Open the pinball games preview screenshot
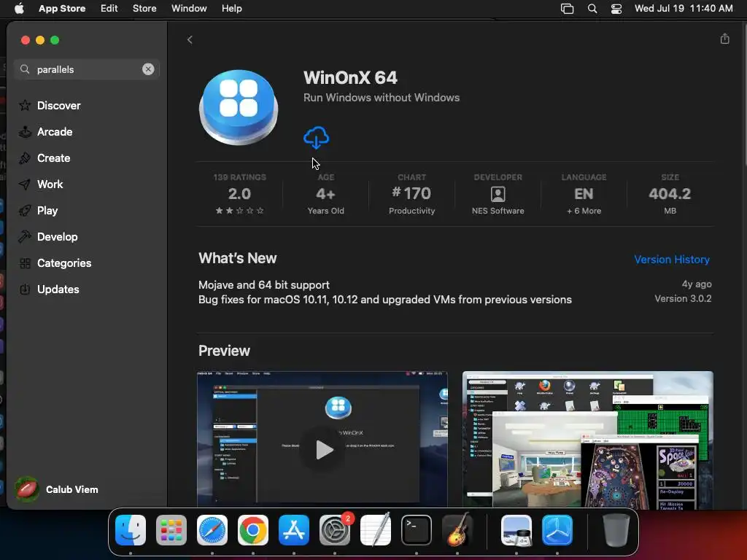The image size is (747, 560). click(588, 440)
